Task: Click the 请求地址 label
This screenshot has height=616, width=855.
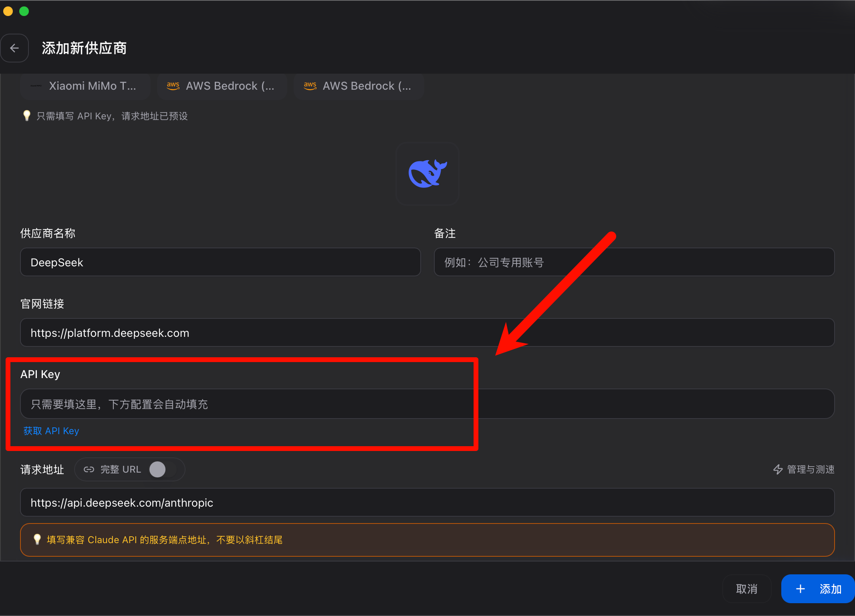Action: pos(42,469)
